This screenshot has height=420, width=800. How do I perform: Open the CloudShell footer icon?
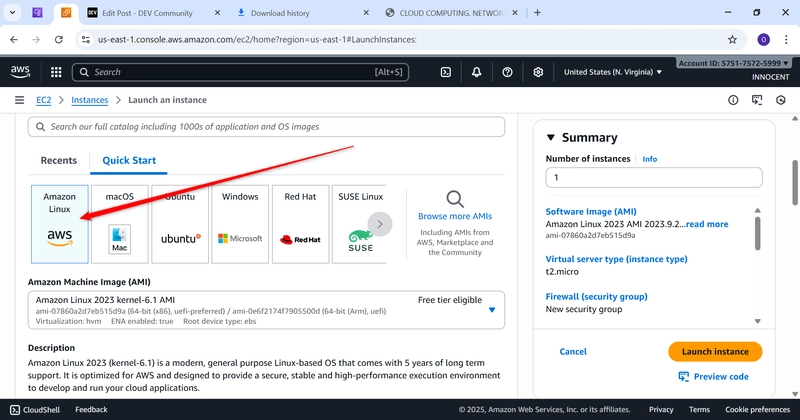(x=15, y=410)
